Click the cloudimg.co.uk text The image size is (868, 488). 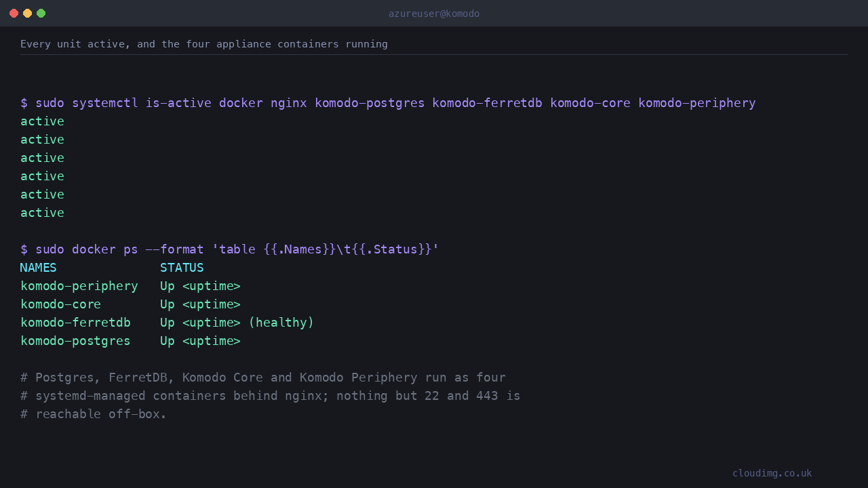[772, 473]
